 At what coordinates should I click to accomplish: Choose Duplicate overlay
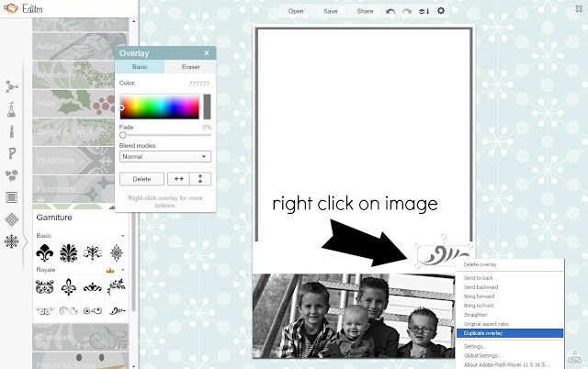[x=510, y=333]
